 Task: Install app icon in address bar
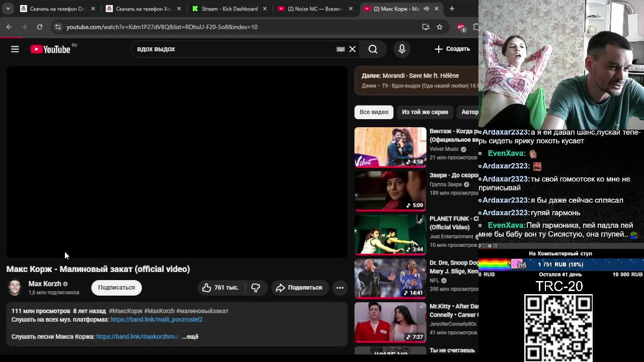pos(426,27)
